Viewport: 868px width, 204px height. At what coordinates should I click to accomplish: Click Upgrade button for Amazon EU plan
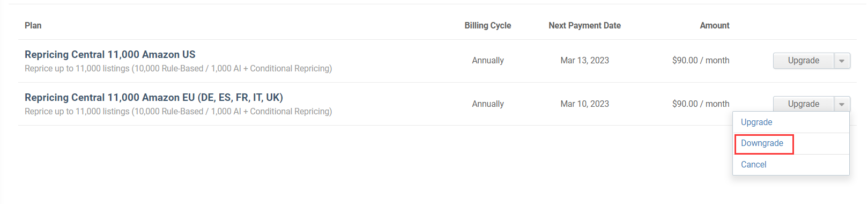[803, 104]
